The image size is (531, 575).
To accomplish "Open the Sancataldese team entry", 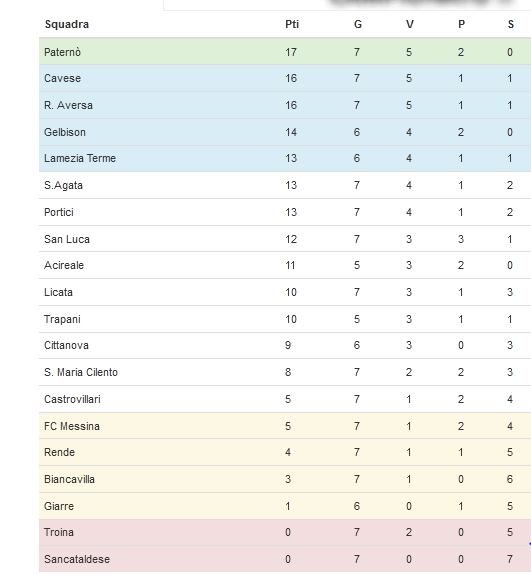I will [77, 559].
